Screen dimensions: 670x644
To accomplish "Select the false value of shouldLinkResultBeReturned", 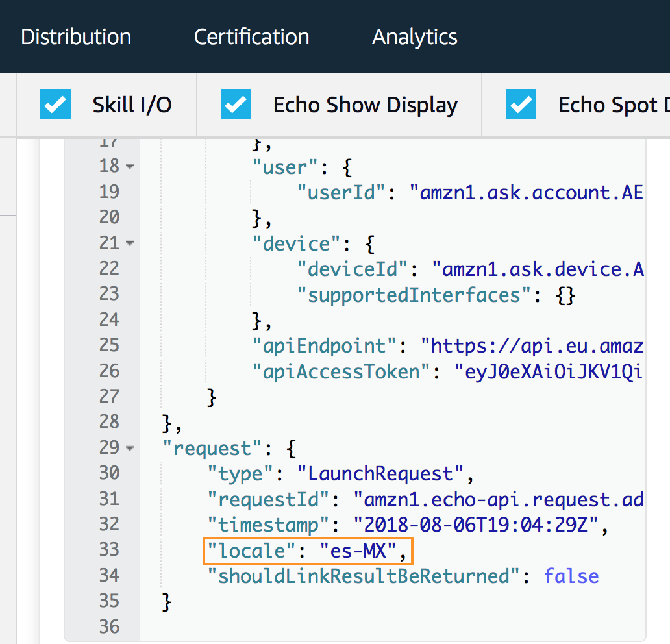I will [x=571, y=576].
